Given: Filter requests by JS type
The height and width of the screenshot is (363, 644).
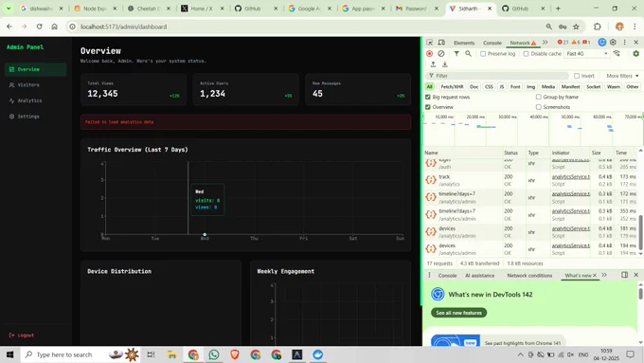Looking at the screenshot, I should (x=502, y=87).
